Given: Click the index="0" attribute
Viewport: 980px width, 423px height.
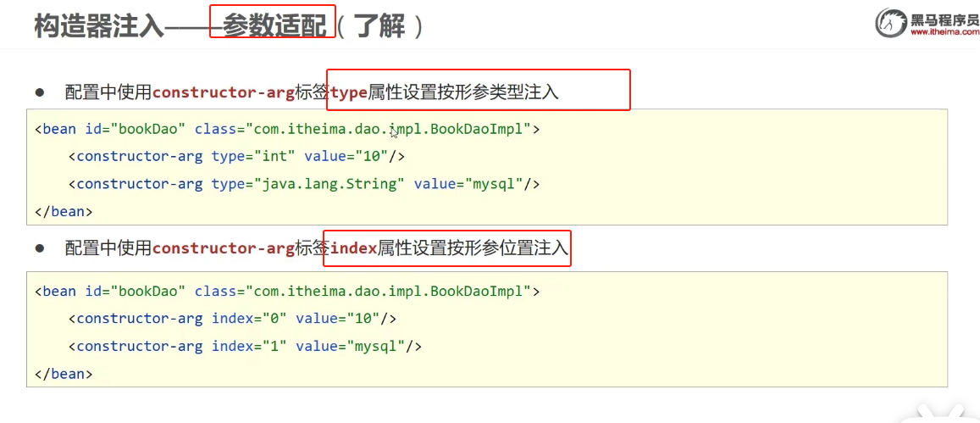Looking at the screenshot, I should (249, 319).
